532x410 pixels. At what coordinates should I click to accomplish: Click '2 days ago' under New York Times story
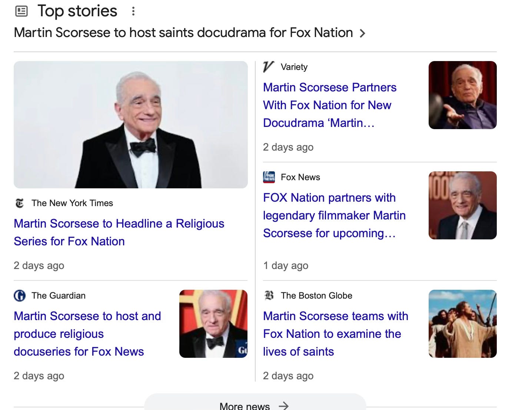coord(39,266)
